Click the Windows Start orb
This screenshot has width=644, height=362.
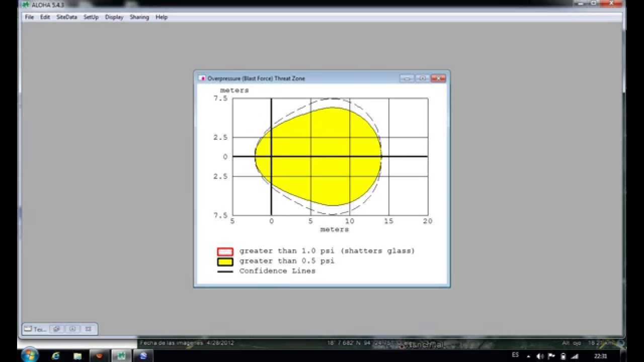pyautogui.click(x=30, y=355)
